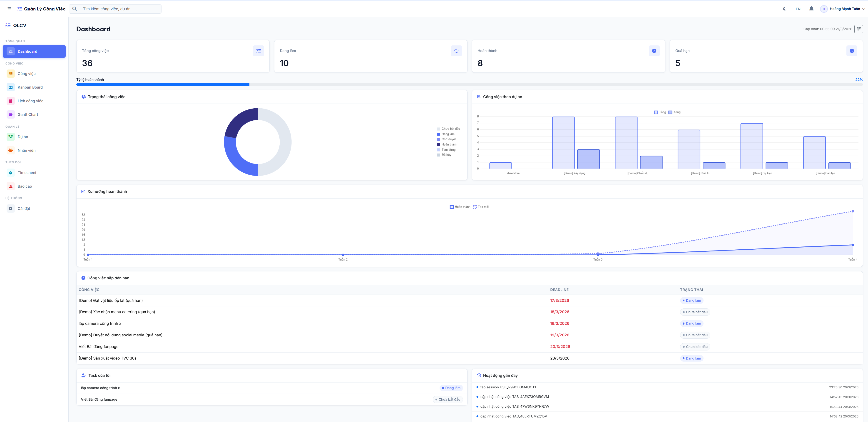
Task: Open dashboard filter settings icon
Action: tap(858, 29)
